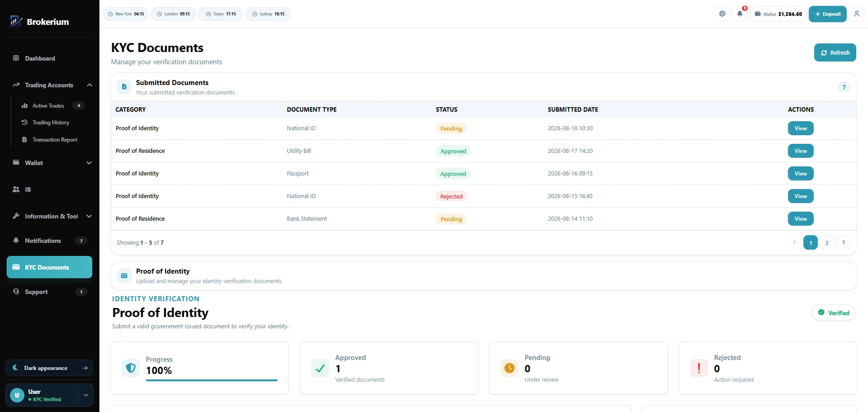Open the notifications bell icon
The width and height of the screenshot is (868, 412).
[x=740, y=14]
